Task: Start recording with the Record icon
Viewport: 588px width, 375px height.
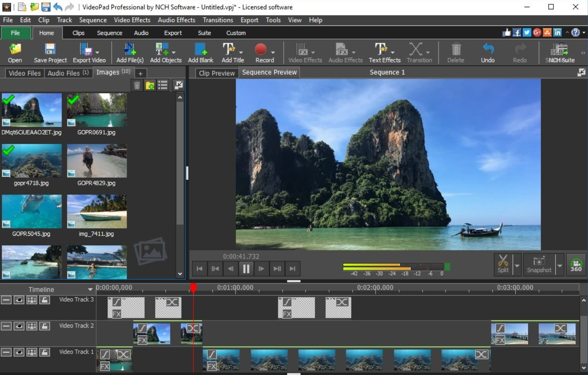Action: 261,49
